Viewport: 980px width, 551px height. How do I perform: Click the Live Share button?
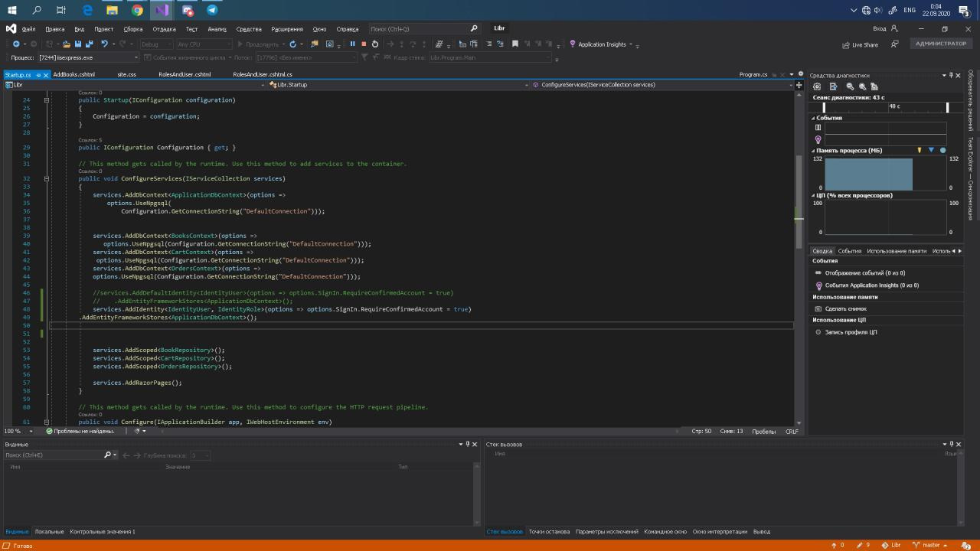click(860, 44)
